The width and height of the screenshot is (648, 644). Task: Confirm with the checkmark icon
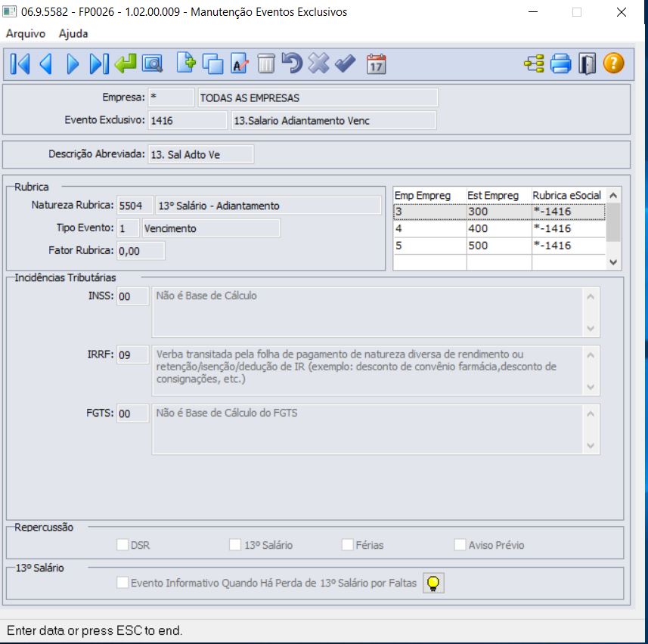(x=345, y=63)
